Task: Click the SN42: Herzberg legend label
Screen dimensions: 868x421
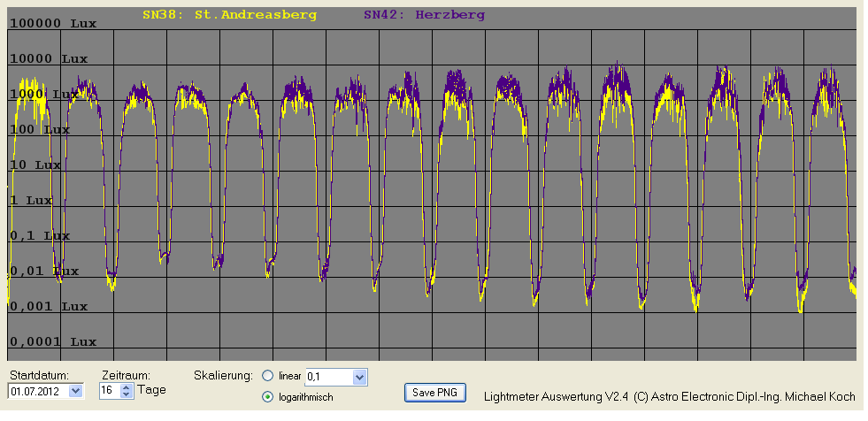Action: click(x=423, y=15)
